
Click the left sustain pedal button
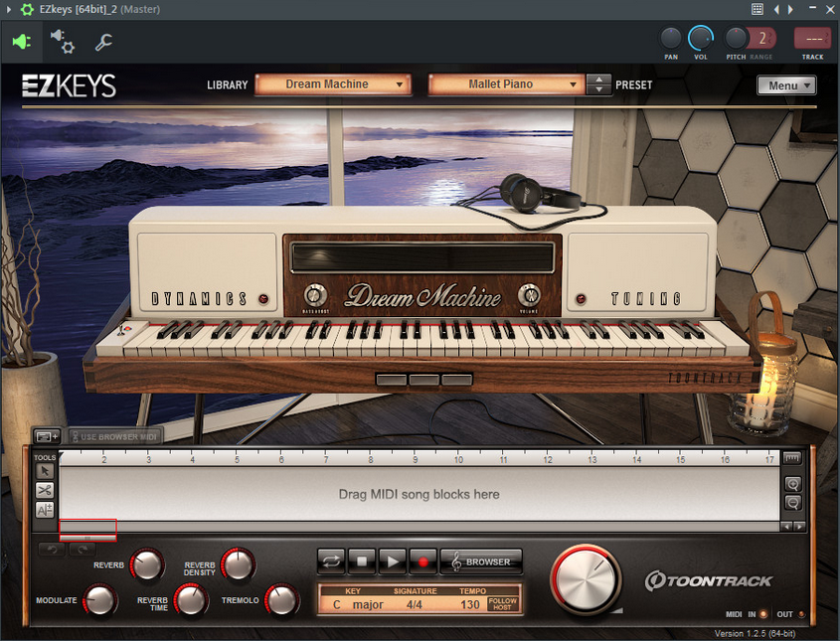pyautogui.click(x=392, y=380)
